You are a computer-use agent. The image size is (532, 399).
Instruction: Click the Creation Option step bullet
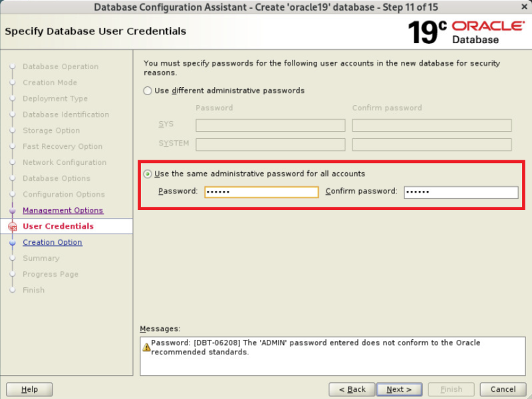point(13,243)
